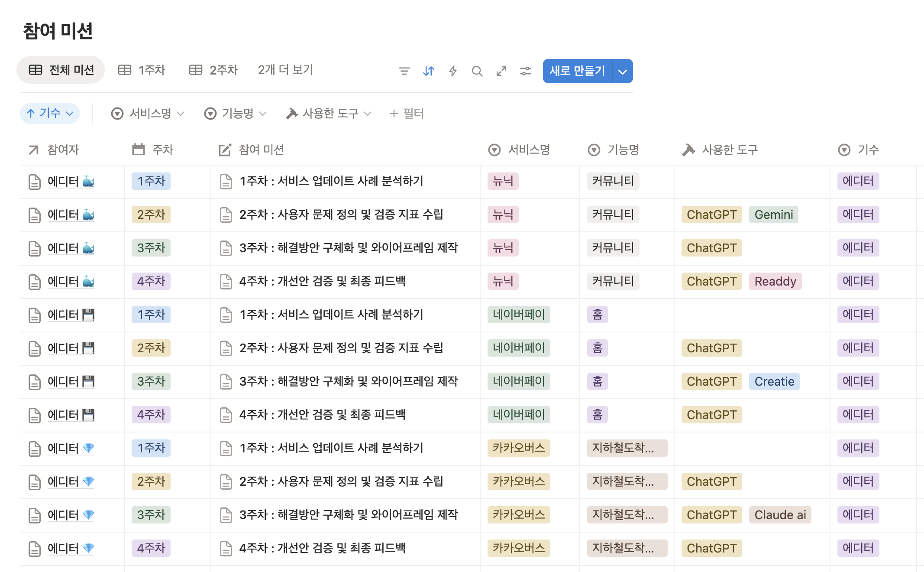Open the 4주차 : 개선안 검증 row for 카카오버스
This screenshot has width=924, height=572.
click(322, 548)
